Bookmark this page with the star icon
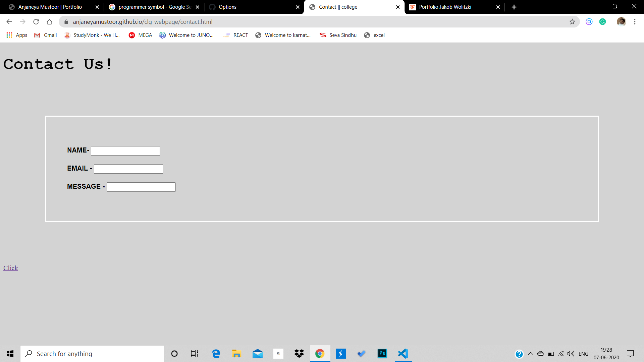Screen dimensions: 644x362 click(x=572, y=22)
